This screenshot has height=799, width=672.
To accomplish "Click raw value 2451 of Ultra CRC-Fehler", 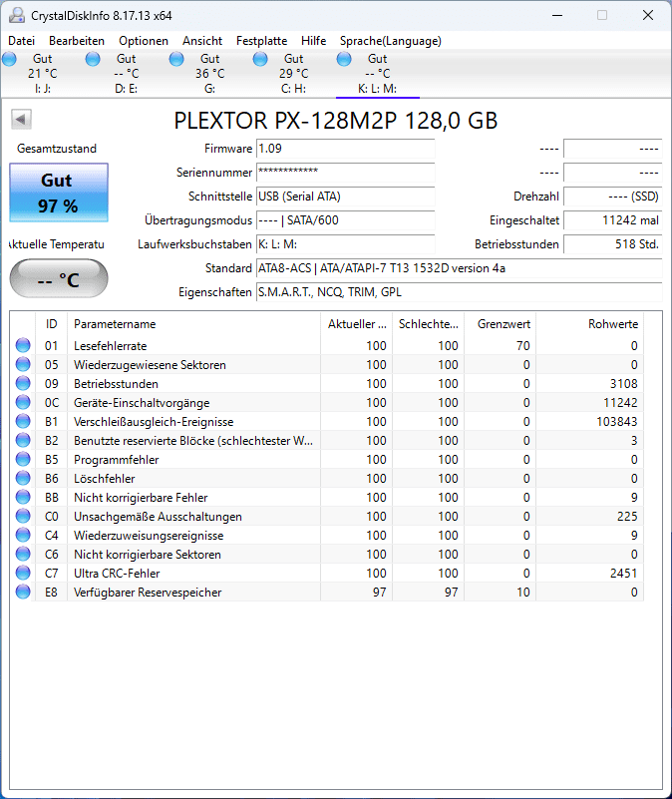I will (x=624, y=574).
